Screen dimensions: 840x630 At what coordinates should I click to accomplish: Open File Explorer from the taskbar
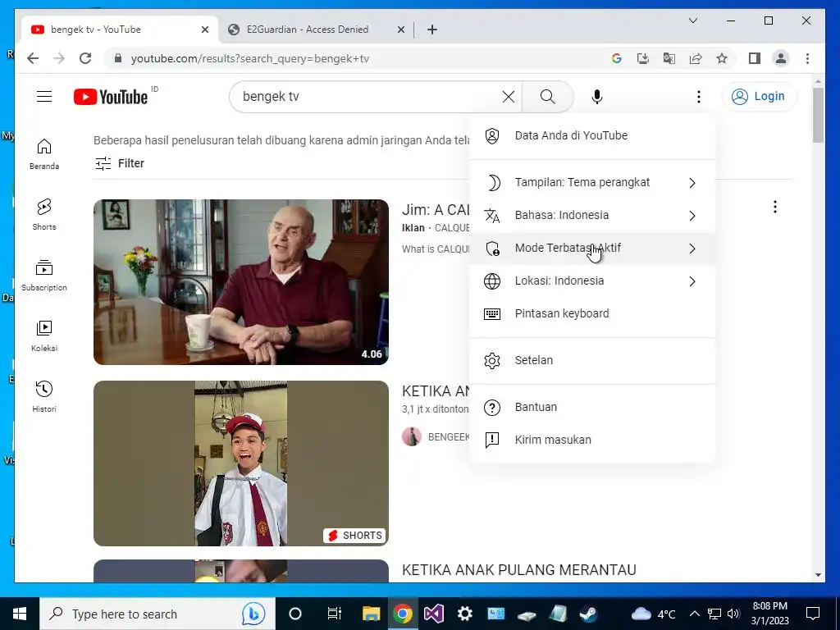[x=372, y=614]
